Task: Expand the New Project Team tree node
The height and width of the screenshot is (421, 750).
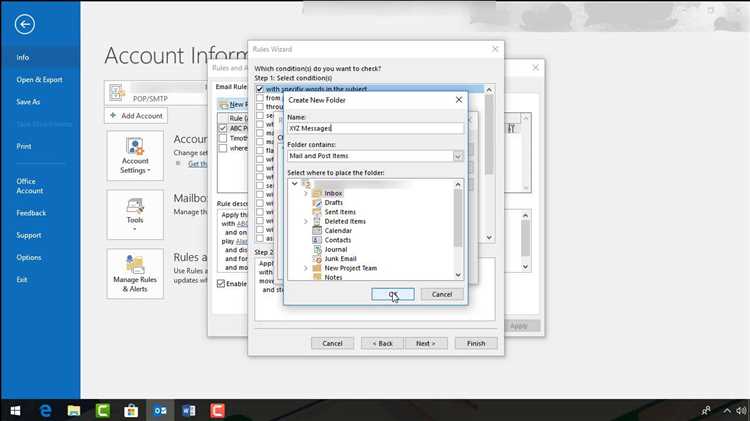Action: click(x=305, y=268)
